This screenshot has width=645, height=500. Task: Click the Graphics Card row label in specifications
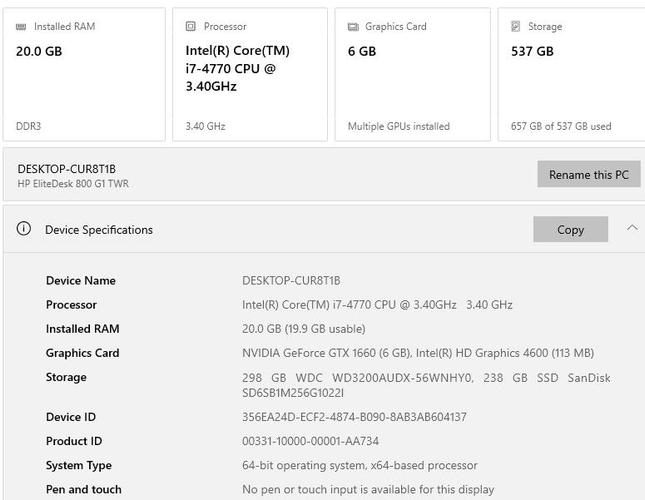83,353
